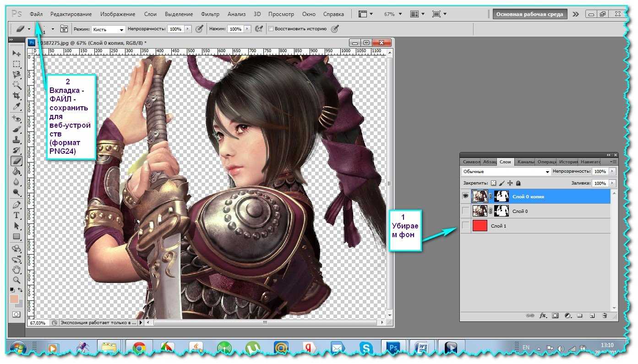Image resolution: width=638 pixels, height=364 pixels.
Task: Select the Eyedropper tool
Action: 16,106
